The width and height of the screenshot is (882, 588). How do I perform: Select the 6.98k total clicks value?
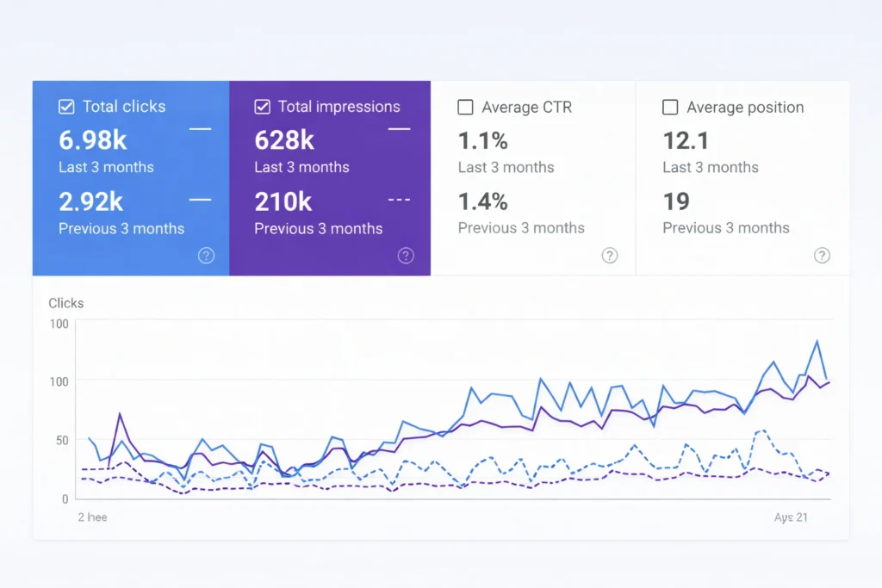click(x=90, y=139)
